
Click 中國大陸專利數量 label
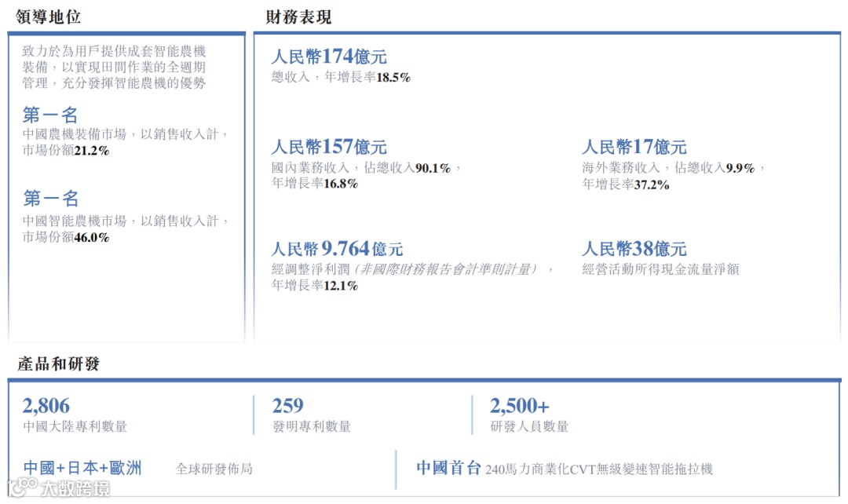(x=75, y=426)
